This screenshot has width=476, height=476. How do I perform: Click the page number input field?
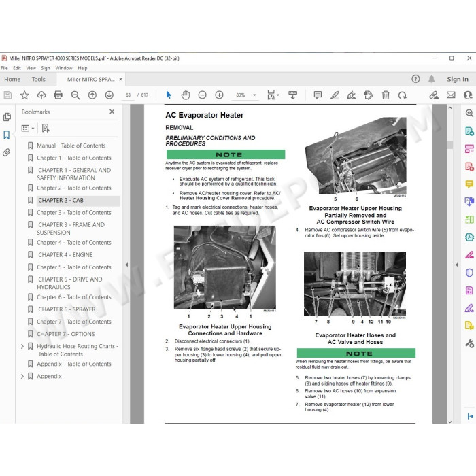[128, 95]
